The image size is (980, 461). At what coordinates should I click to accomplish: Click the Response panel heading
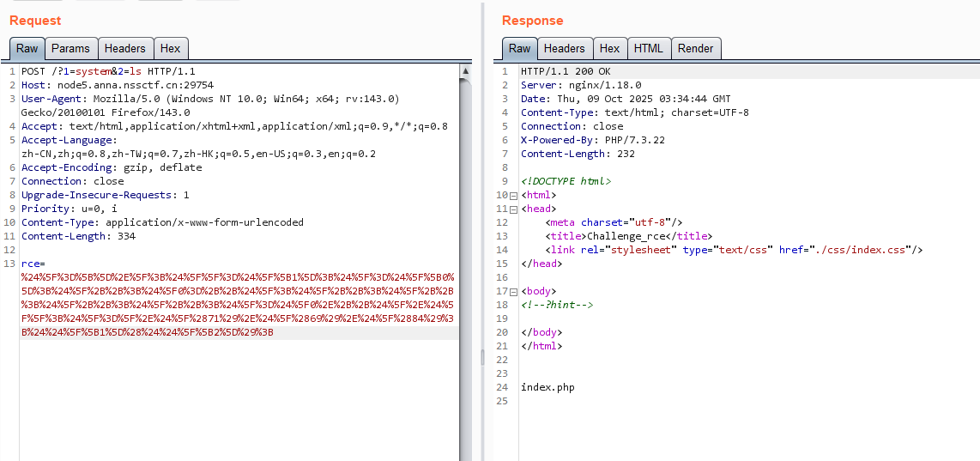click(533, 21)
